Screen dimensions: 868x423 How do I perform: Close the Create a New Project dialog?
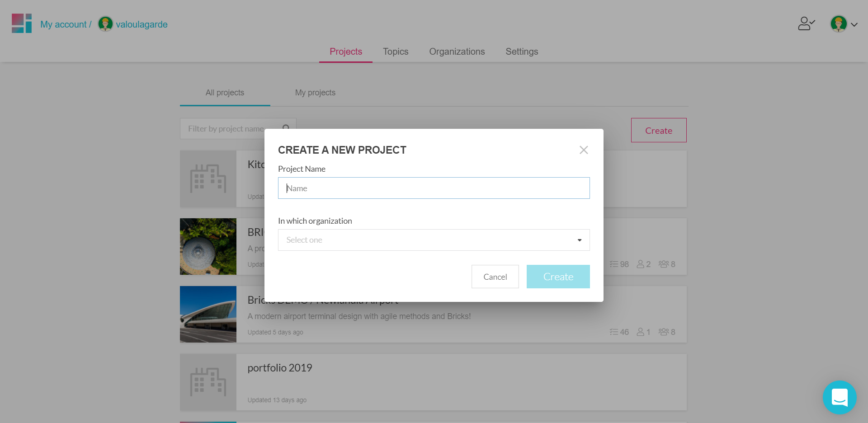583,150
